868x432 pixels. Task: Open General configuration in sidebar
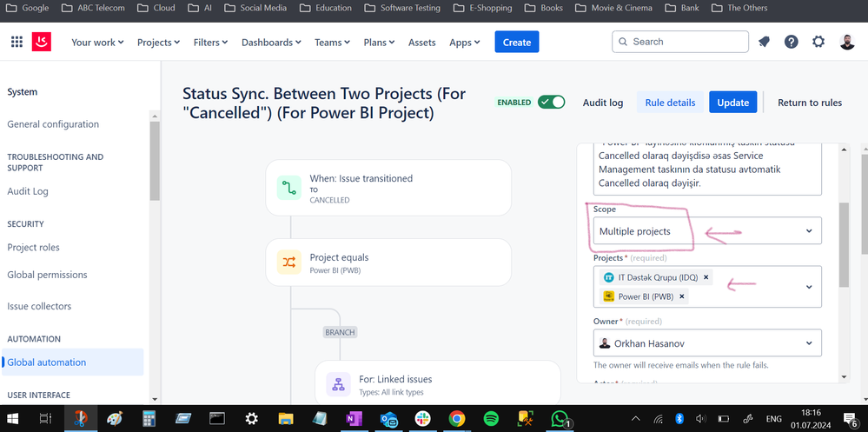point(53,124)
